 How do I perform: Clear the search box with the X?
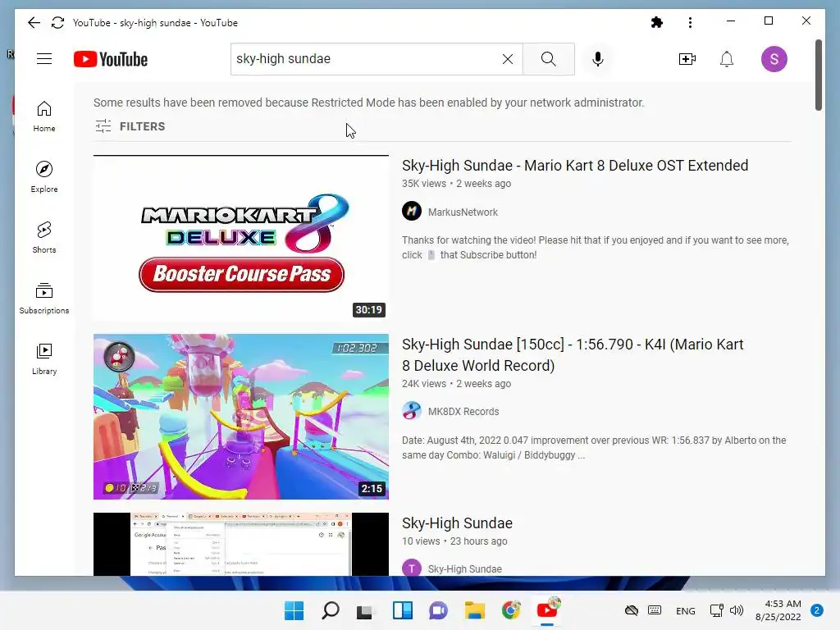pyautogui.click(x=507, y=59)
